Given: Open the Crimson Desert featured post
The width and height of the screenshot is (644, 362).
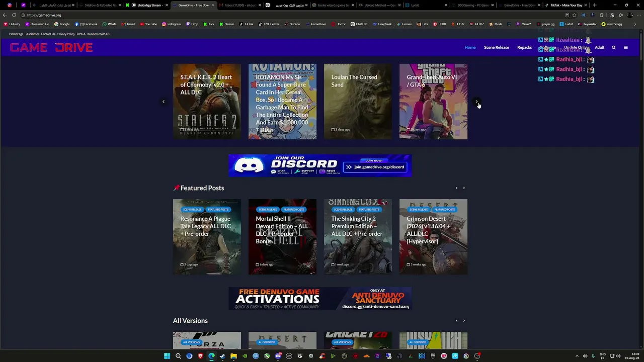Looking at the screenshot, I should pyautogui.click(x=433, y=237).
